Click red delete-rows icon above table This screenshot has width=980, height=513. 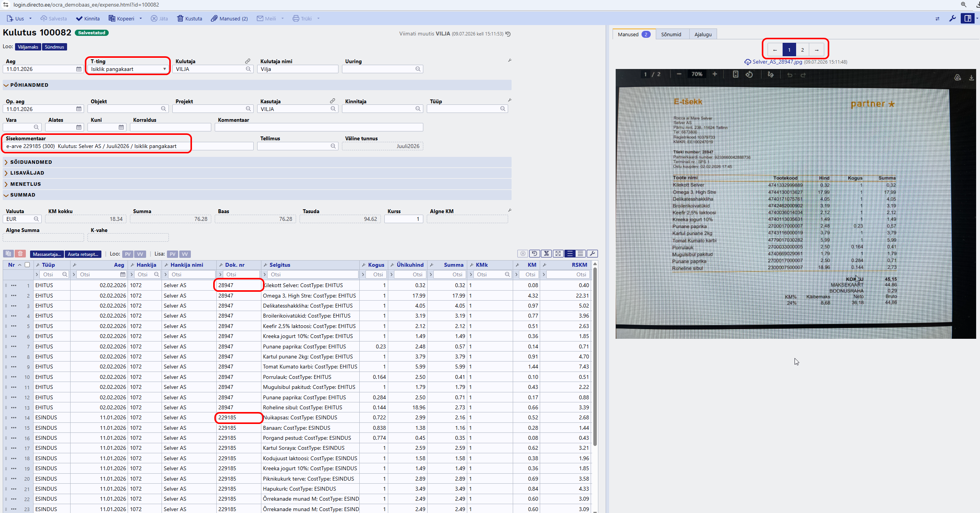coord(20,254)
